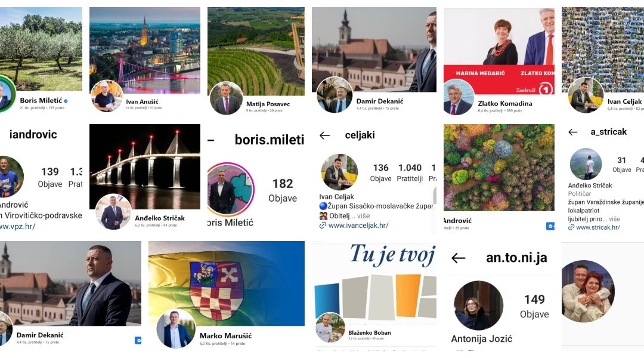Open the www.stricak.hr/ link

597,227
